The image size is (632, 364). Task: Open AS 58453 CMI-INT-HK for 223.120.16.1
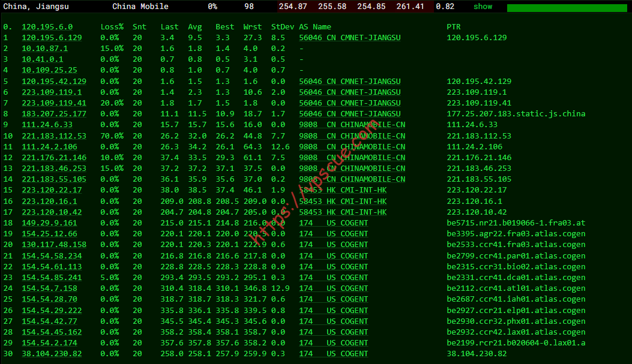343,201
